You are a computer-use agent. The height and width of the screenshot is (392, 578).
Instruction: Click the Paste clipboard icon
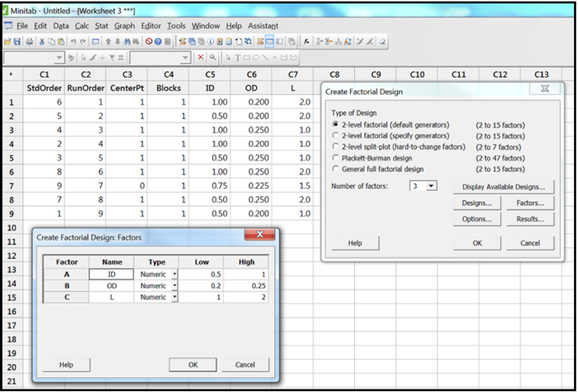(x=61, y=41)
